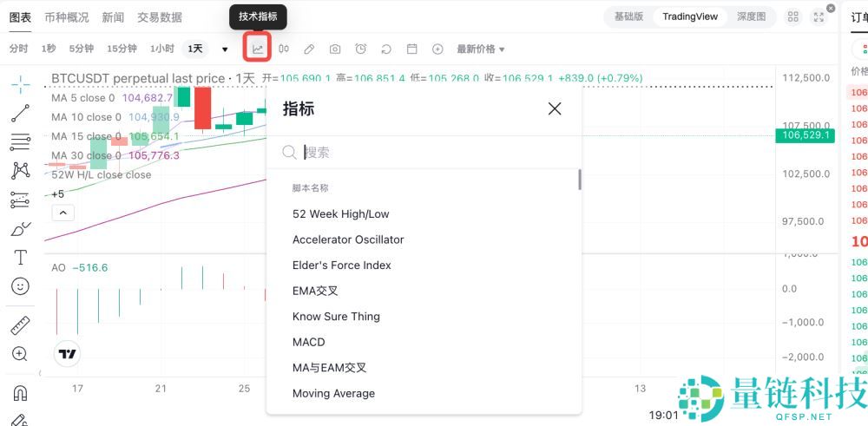Close the 指标 indicators dialog
Image resolution: width=868 pixels, height=426 pixels.
click(x=555, y=108)
